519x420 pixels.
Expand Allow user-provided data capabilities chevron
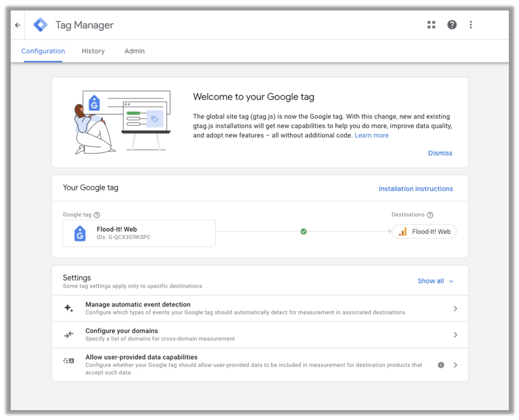pos(455,365)
